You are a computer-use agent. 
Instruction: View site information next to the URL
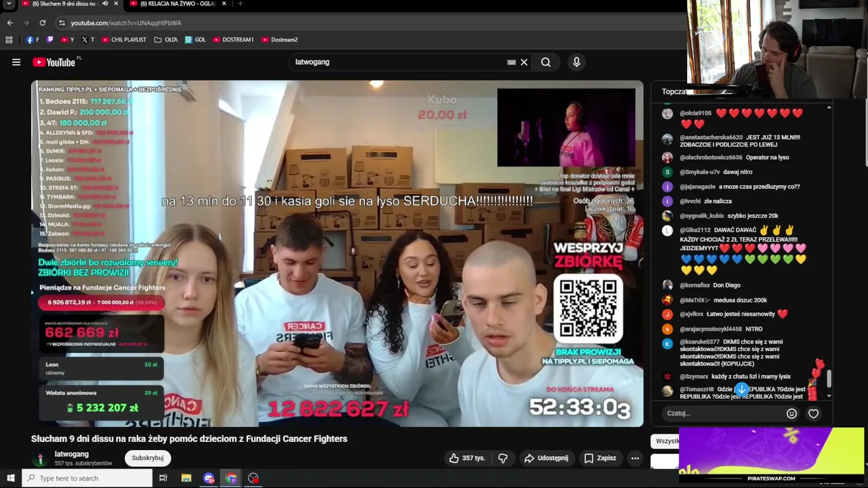(x=62, y=22)
